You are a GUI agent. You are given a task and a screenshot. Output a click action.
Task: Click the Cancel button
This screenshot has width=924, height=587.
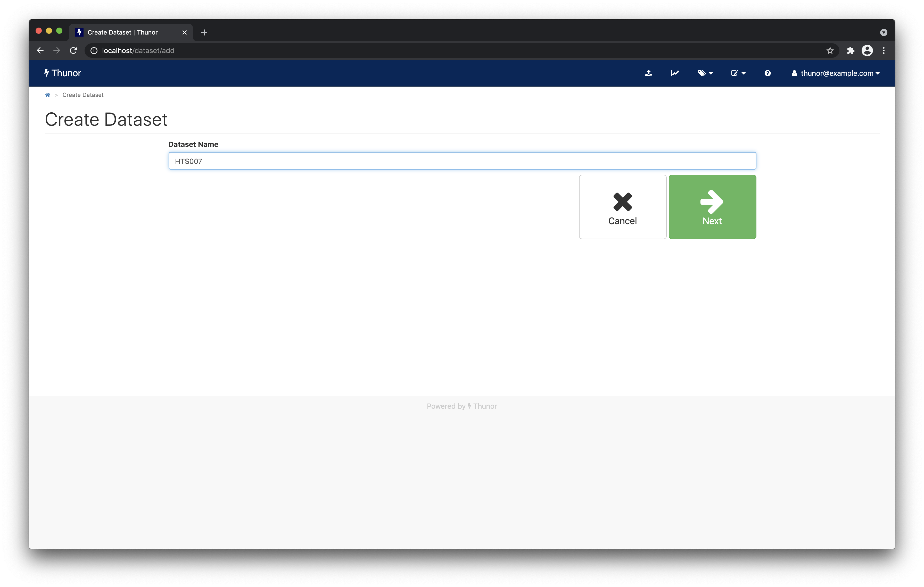point(622,207)
